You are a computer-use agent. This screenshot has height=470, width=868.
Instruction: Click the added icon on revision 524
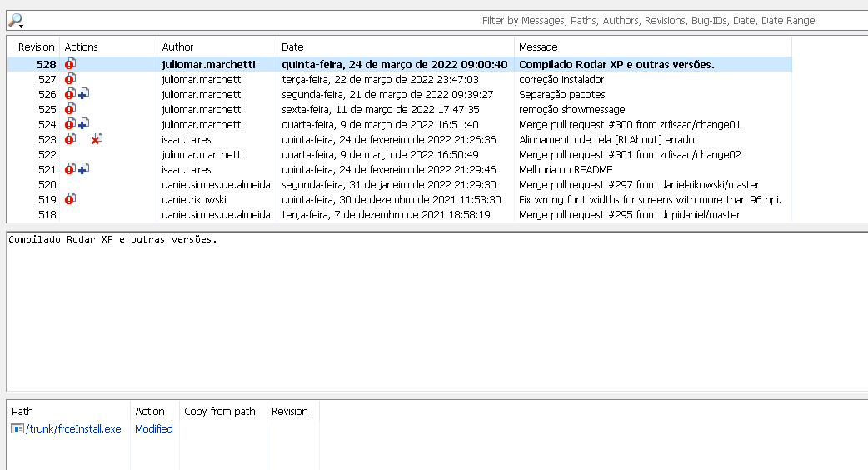(83, 124)
